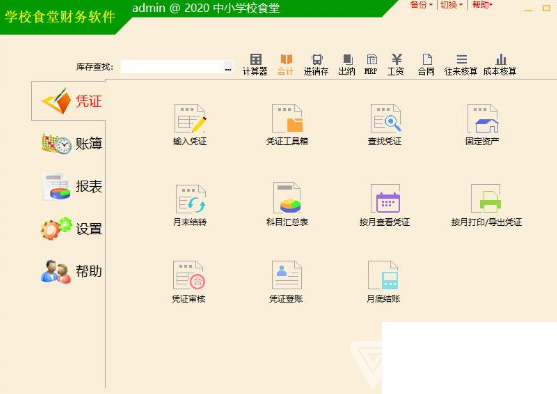
Task: Open 月底结账 month-end closing
Action: tap(383, 282)
